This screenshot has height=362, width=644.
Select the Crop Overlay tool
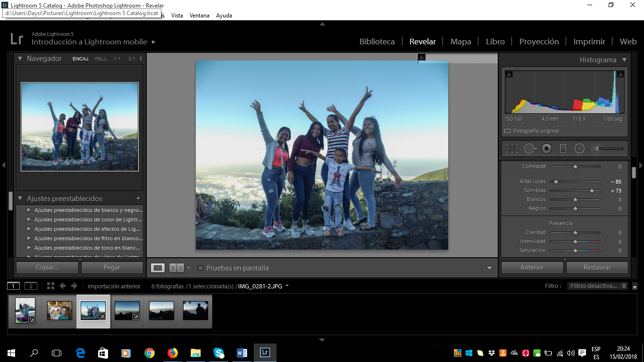pos(512,149)
